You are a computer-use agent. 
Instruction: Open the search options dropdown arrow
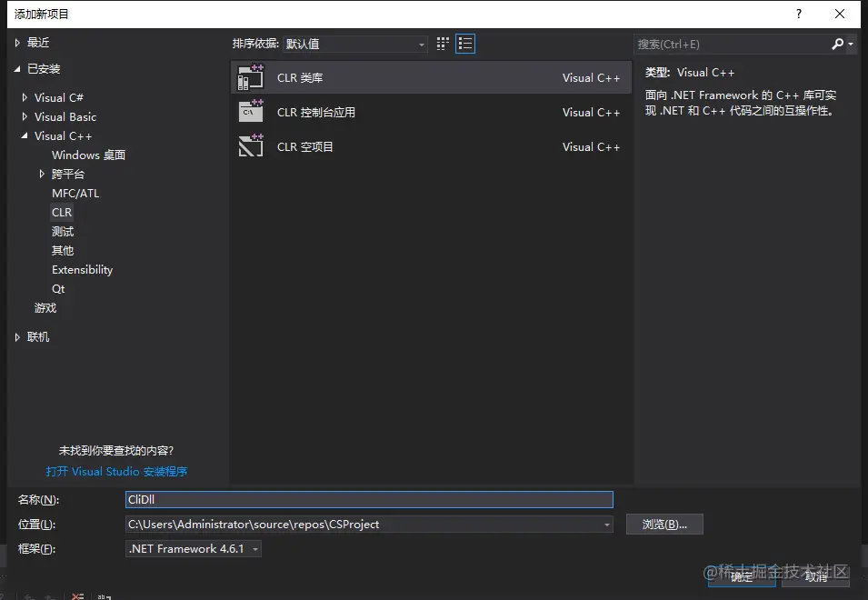[851, 44]
